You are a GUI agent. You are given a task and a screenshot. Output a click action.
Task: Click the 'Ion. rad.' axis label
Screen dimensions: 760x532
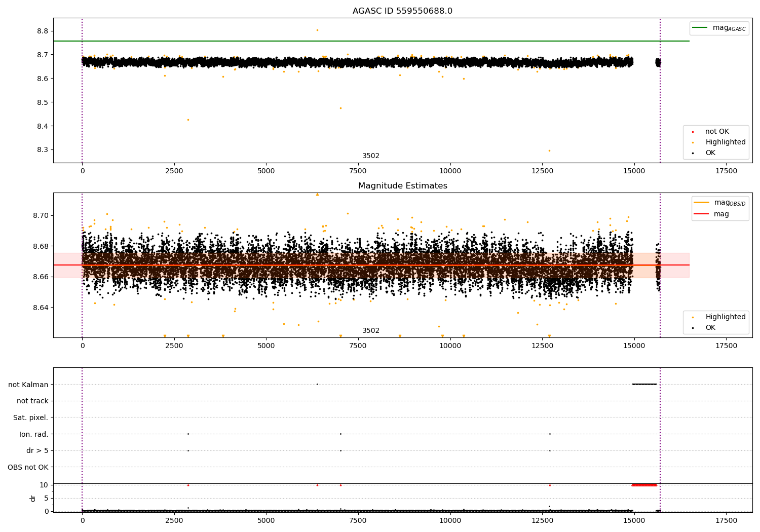point(33,434)
